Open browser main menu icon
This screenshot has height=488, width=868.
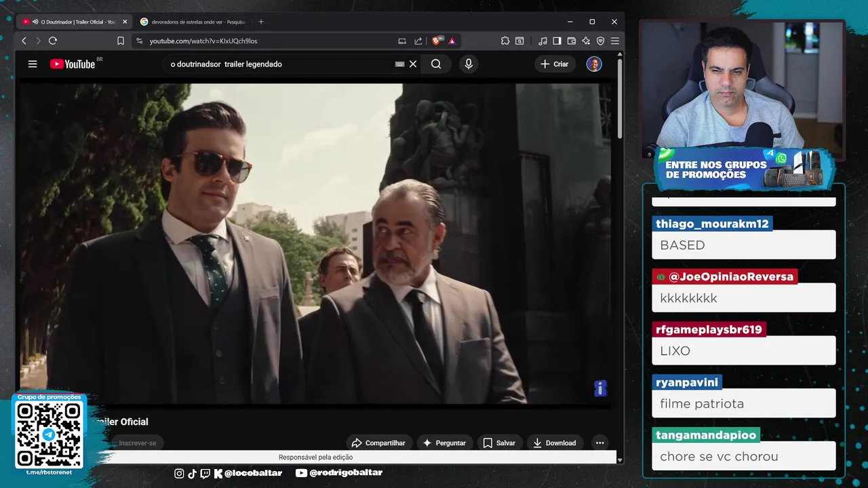pos(614,41)
